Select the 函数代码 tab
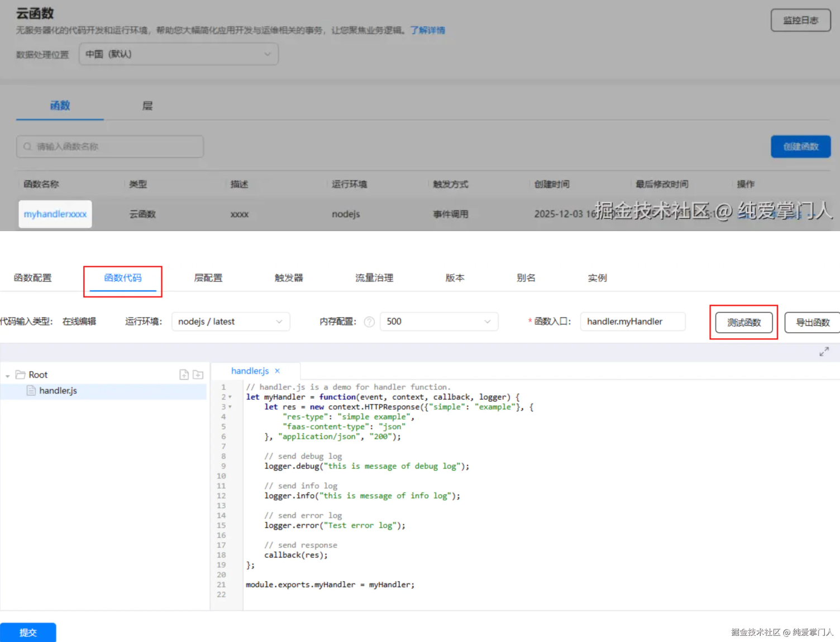 [123, 277]
